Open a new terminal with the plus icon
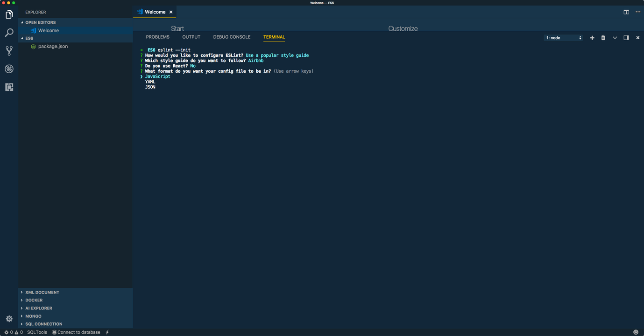 pyautogui.click(x=592, y=37)
